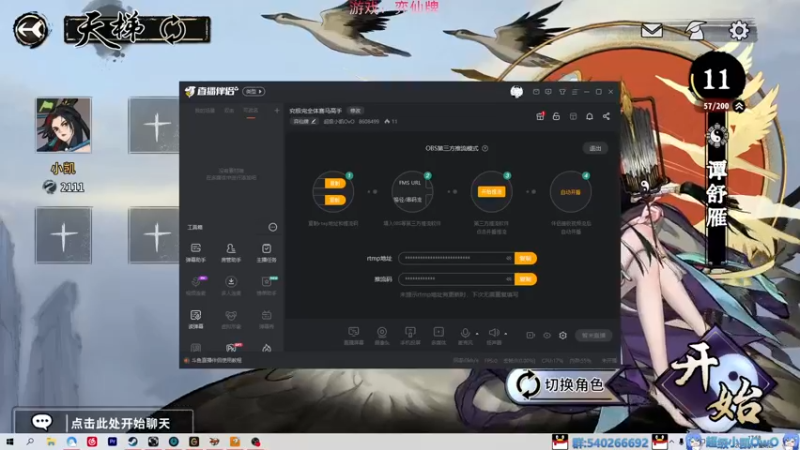Refresh the 天梯 ladder with the circular arrows

coord(172,30)
